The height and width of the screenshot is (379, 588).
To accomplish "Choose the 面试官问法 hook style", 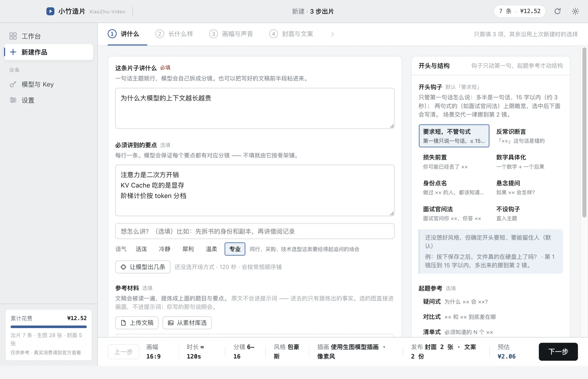I will coord(454,213).
